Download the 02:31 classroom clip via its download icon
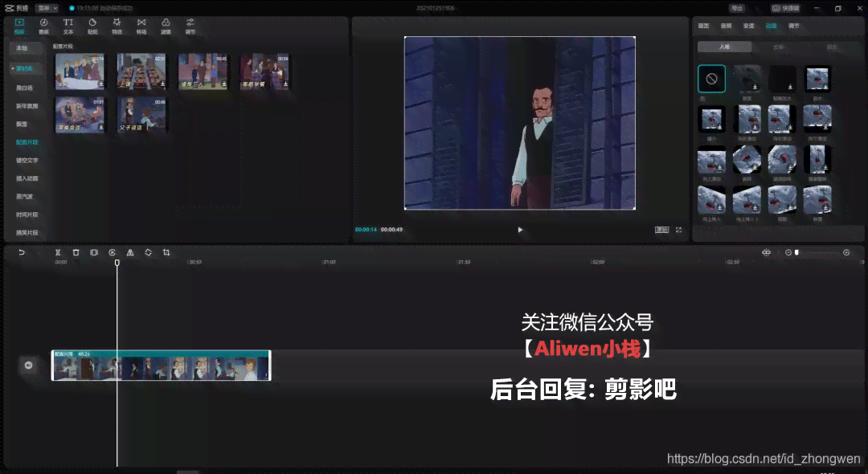Viewport: 868px width, 474px height. pos(162,84)
